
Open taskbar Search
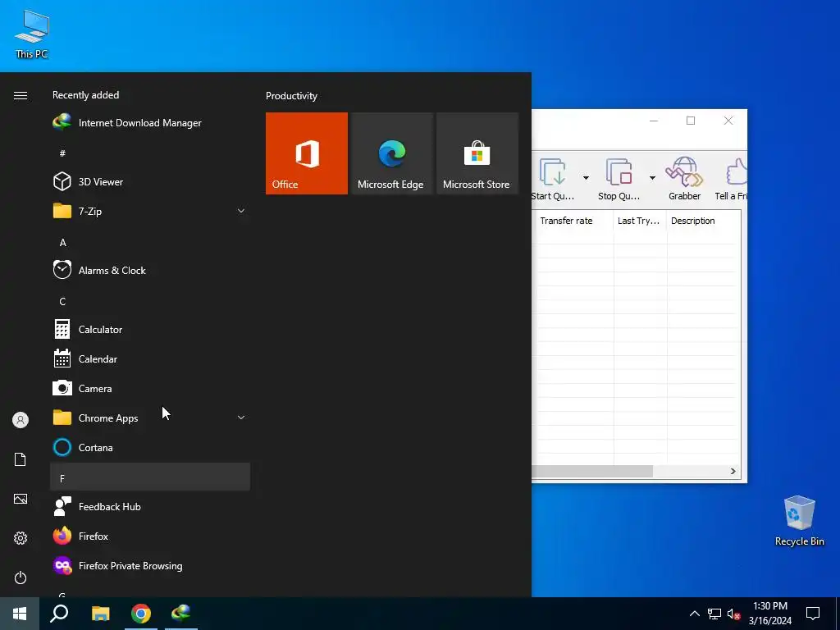(x=59, y=614)
